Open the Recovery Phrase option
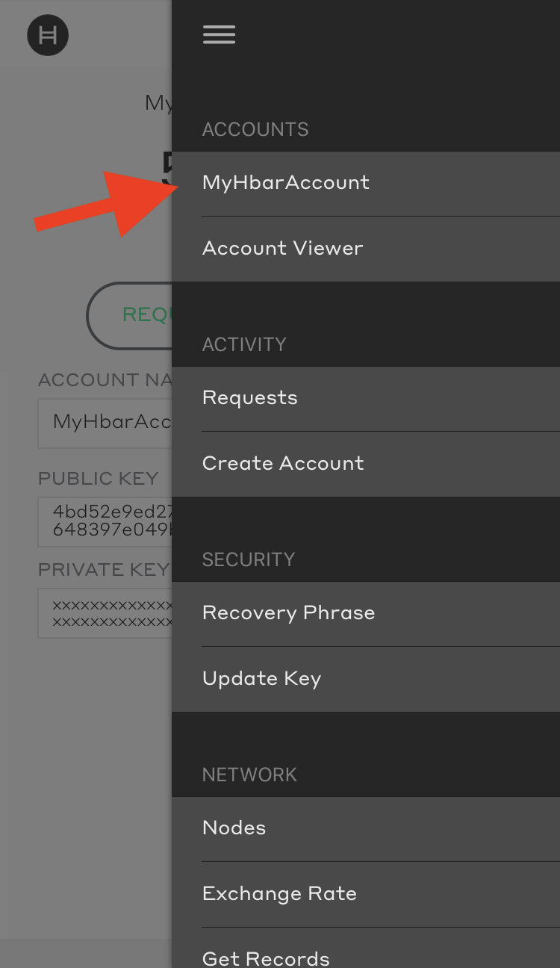The image size is (560, 968). [288, 613]
